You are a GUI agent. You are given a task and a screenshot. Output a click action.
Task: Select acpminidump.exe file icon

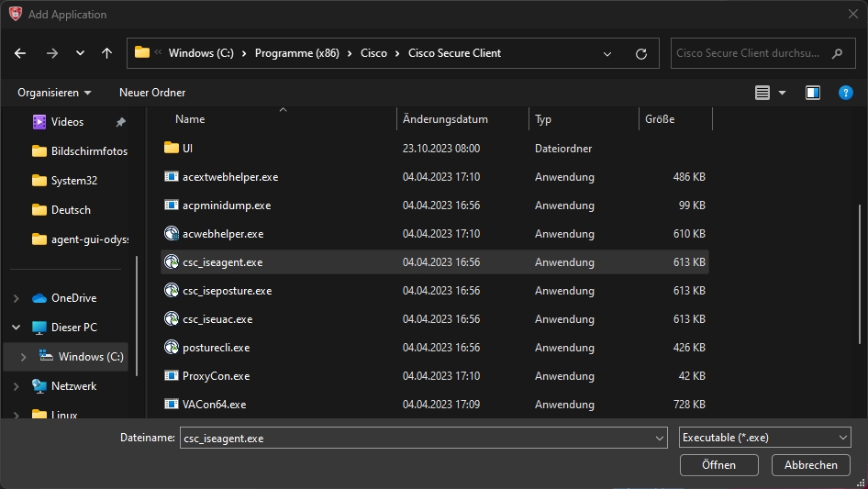[x=172, y=205]
